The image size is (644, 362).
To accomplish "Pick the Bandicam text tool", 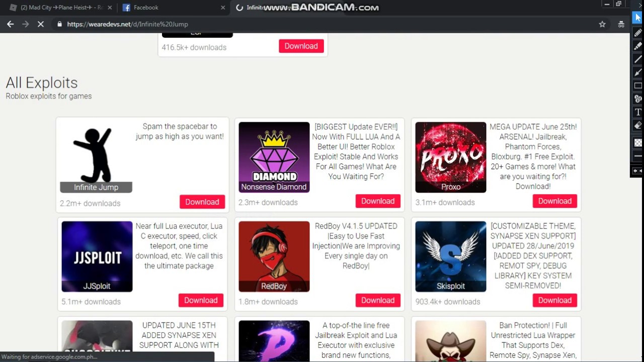I will click(638, 112).
